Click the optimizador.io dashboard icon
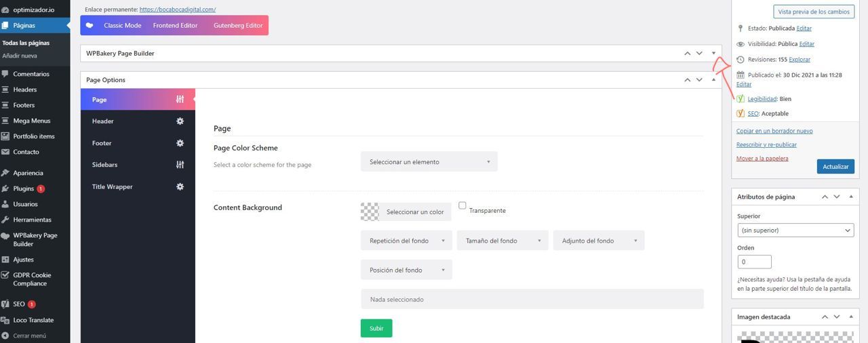This screenshot has width=868, height=343. click(6, 10)
